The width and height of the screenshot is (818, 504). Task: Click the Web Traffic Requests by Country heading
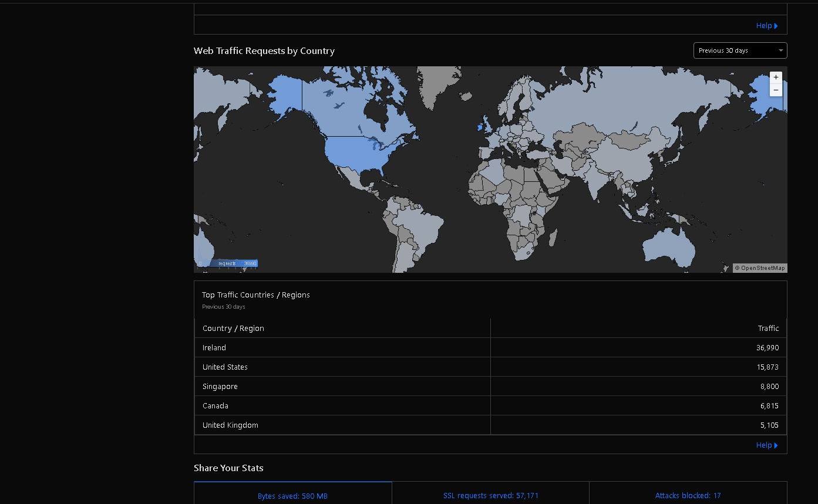click(264, 51)
